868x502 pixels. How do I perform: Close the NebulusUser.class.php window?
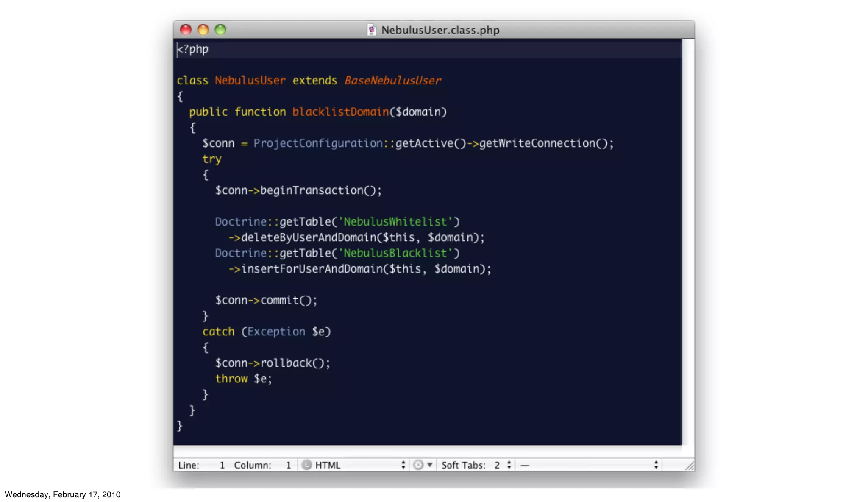point(186,30)
